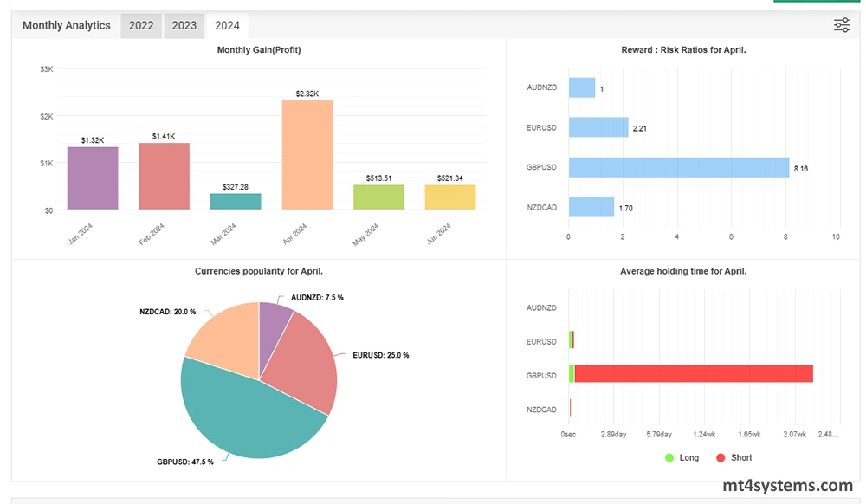Image resolution: width=866 pixels, height=504 pixels.
Task: Select the Feb 2024 profit bar
Action: 164,176
